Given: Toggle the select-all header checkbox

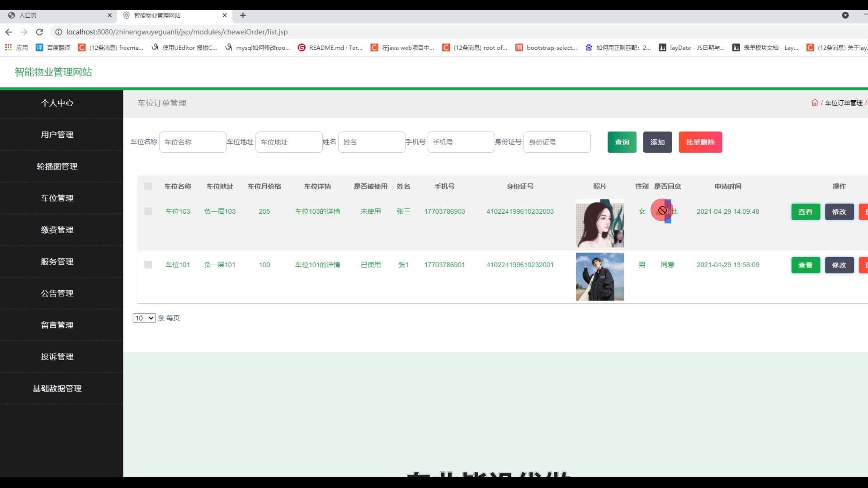Looking at the screenshot, I should (148, 186).
